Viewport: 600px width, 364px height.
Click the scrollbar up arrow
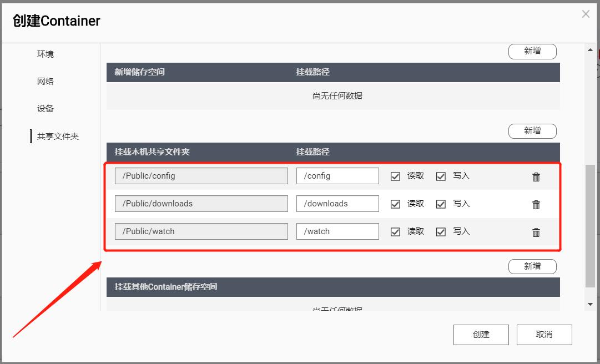click(590, 49)
